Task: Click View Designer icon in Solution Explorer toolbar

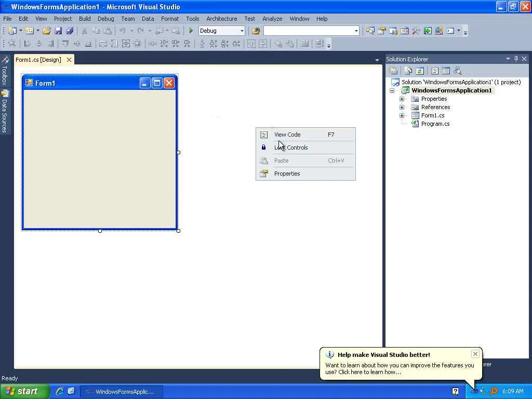Action: [x=446, y=71]
